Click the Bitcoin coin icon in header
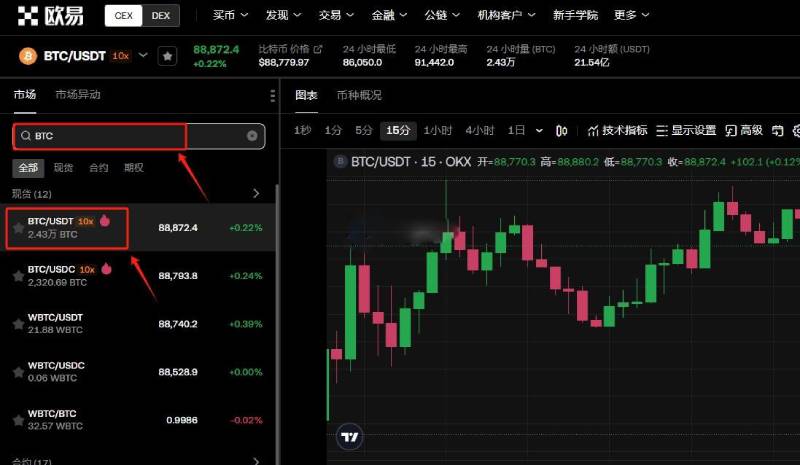The image size is (800, 465). coord(28,56)
